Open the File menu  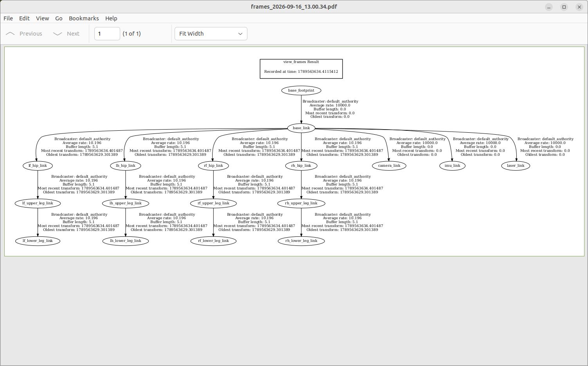click(x=8, y=18)
